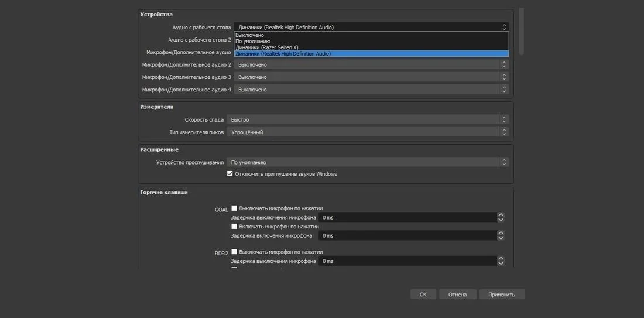Open the "Аудио с рабочего стола" dropdown
644x318 pixels.
pos(371,27)
